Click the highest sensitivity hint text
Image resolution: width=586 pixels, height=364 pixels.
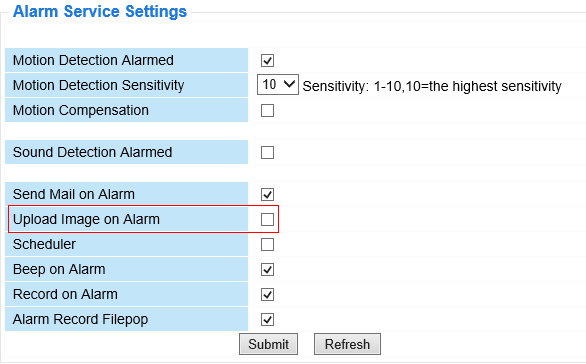[x=432, y=86]
